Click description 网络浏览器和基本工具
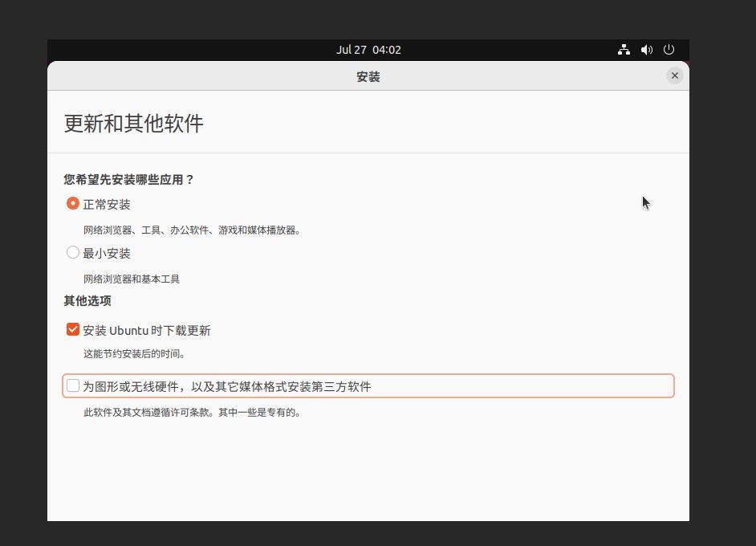Image resolution: width=756 pixels, height=546 pixels. (132, 279)
